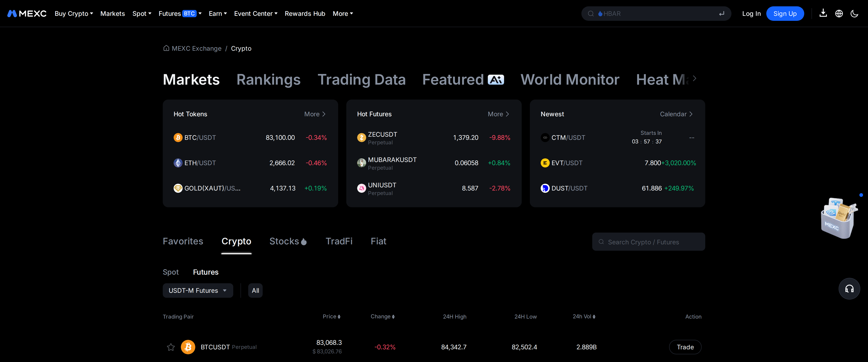The height and width of the screenshot is (362, 868).
Task: Expand the Spot menu
Action: (142, 14)
